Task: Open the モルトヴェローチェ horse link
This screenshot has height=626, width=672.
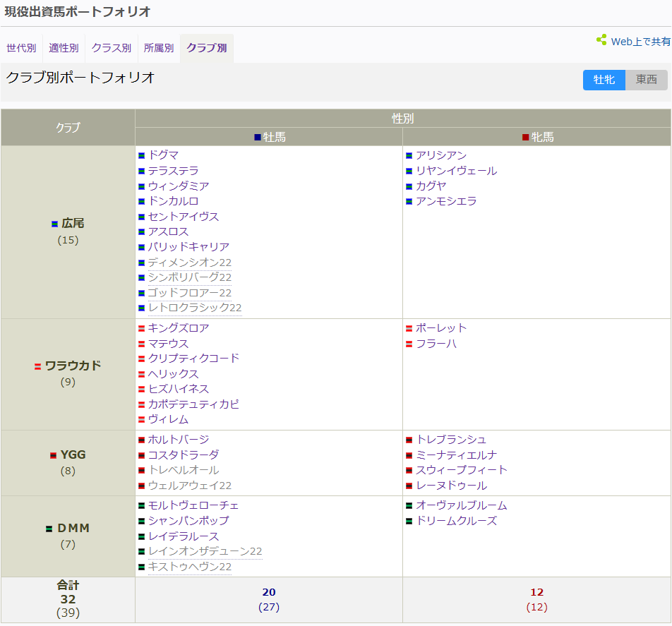Action: click(x=193, y=505)
